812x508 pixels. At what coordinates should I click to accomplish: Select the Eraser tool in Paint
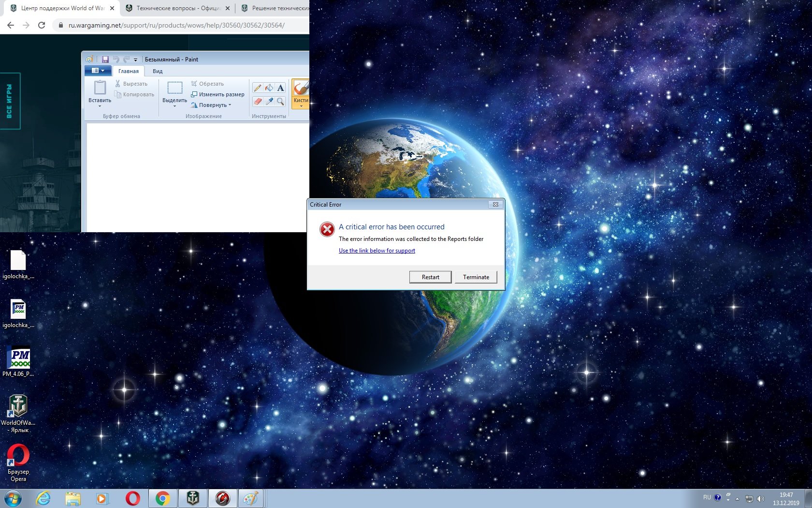tap(258, 101)
